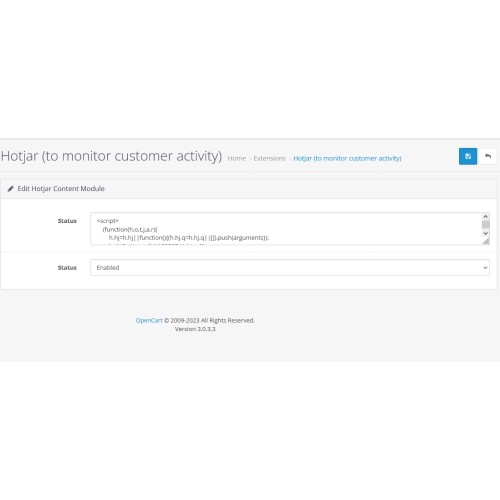Click the Status label beside code box
The image size is (500, 500).
(67, 221)
